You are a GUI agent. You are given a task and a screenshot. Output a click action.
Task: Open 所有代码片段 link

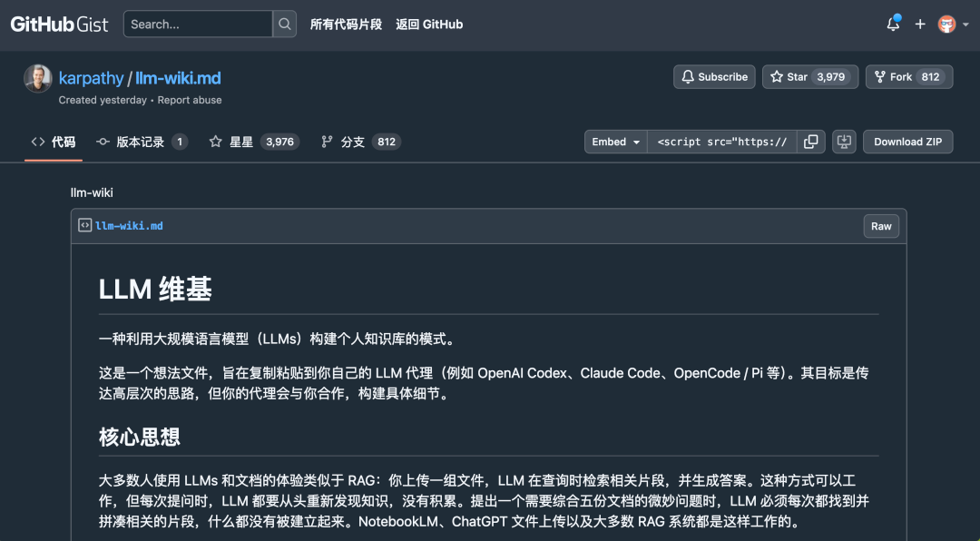tap(346, 25)
